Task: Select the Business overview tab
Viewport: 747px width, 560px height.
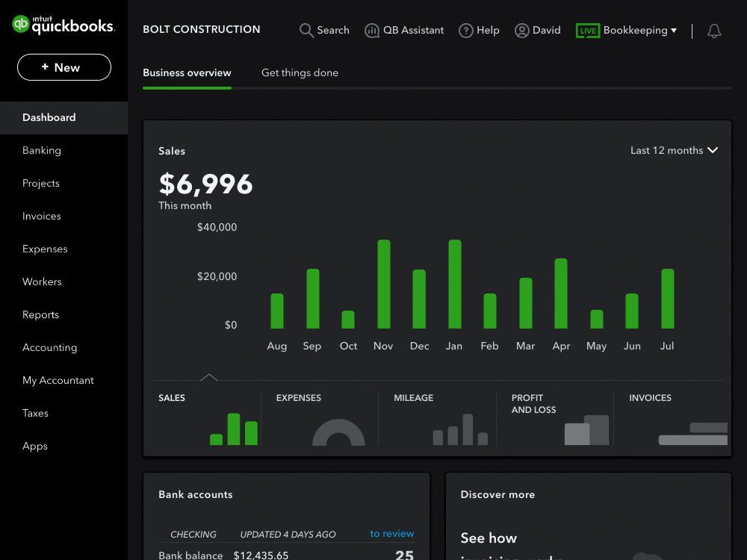Action: [x=187, y=72]
